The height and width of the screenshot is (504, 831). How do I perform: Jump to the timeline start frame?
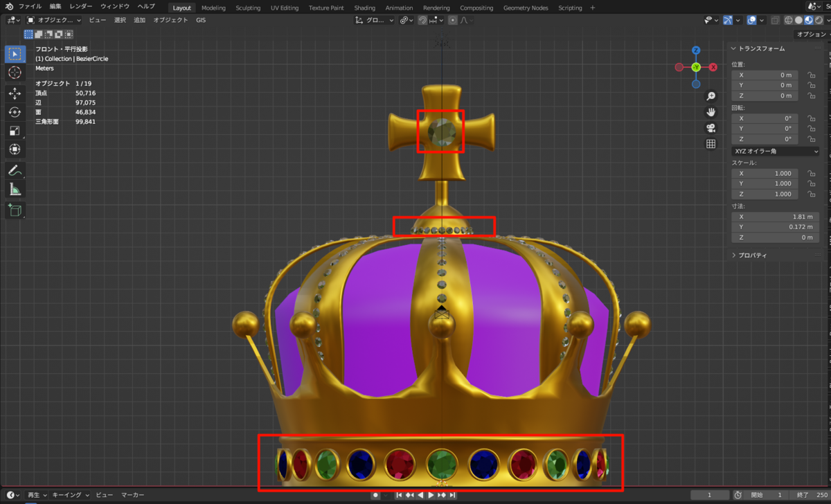(399, 495)
